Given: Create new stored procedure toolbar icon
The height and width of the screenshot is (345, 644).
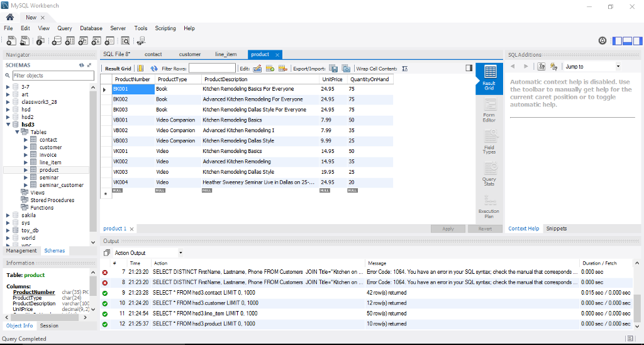Looking at the screenshot, I should tap(96, 41).
